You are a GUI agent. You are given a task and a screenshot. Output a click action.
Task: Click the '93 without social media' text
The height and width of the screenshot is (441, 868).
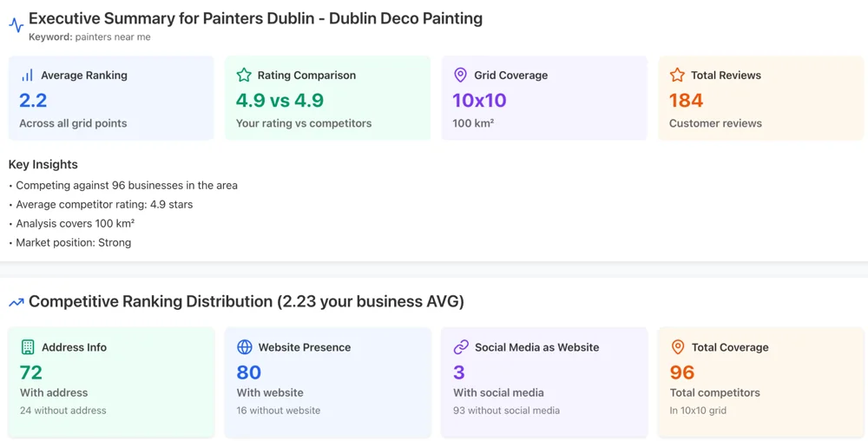click(x=506, y=411)
